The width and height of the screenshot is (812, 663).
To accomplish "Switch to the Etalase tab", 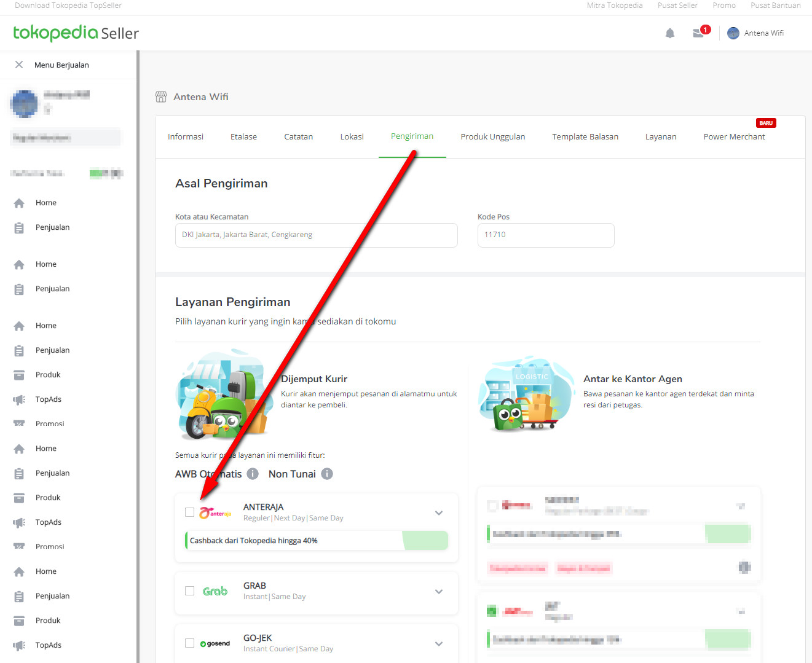I will pos(243,137).
